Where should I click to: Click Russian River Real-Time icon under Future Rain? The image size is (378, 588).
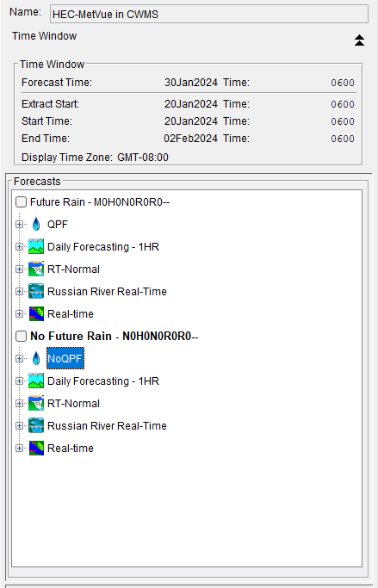point(36,291)
